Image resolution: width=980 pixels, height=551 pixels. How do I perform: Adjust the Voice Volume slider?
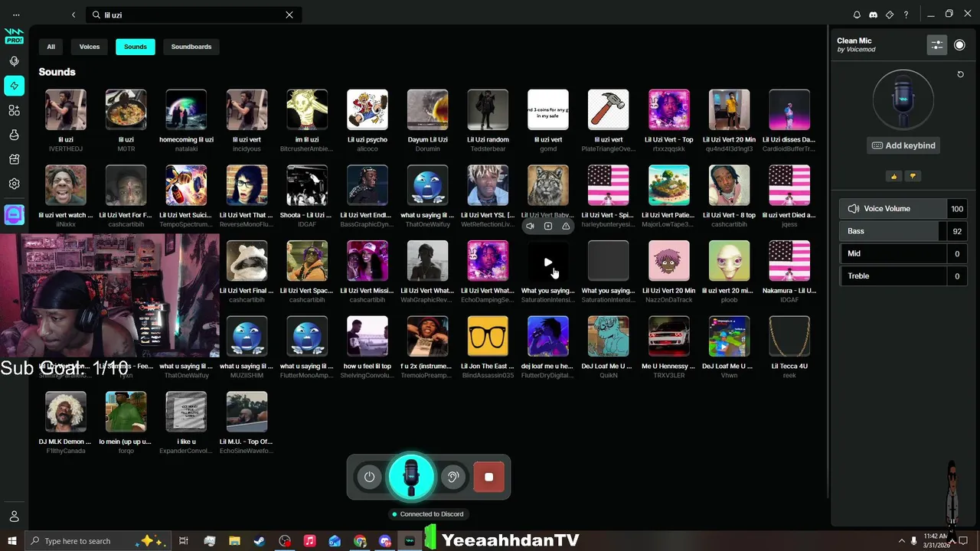pos(903,208)
